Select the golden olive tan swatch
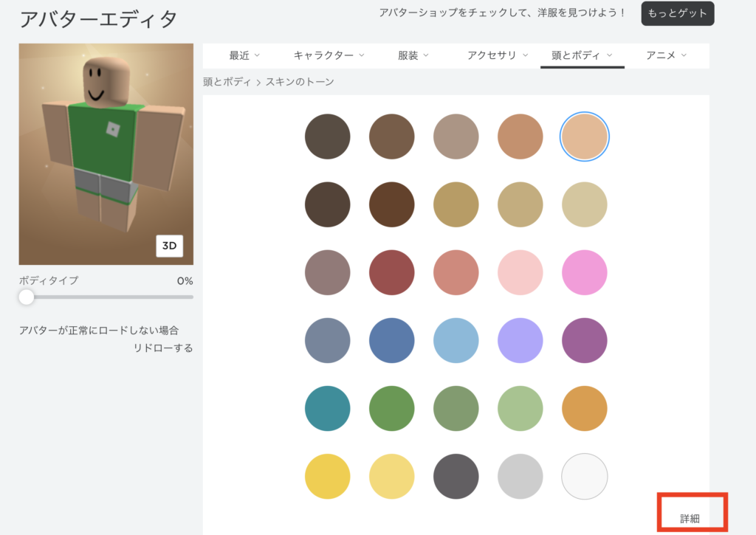The width and height of the screenshot is (756, 535). coord(456,204)
